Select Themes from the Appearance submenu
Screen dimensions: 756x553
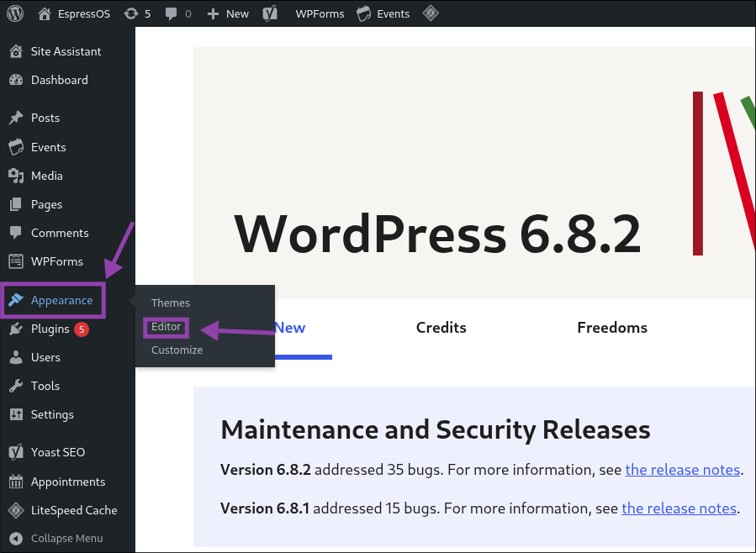click(170, 303)
